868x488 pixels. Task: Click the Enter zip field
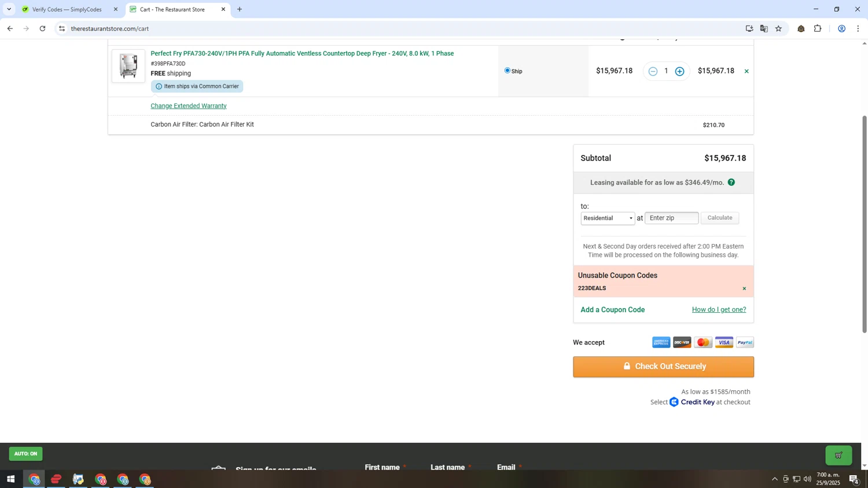click(672, 218)
